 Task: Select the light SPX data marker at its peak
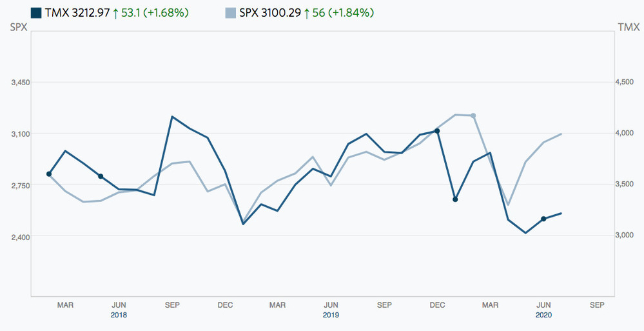[474, 115]
